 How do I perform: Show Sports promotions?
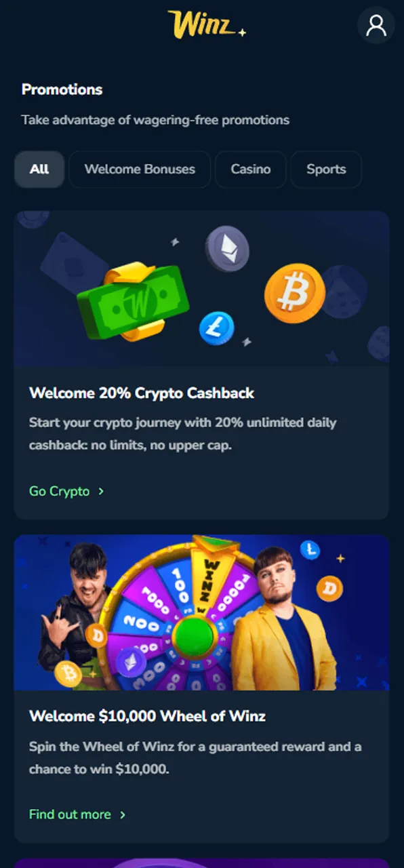(326, 170)
